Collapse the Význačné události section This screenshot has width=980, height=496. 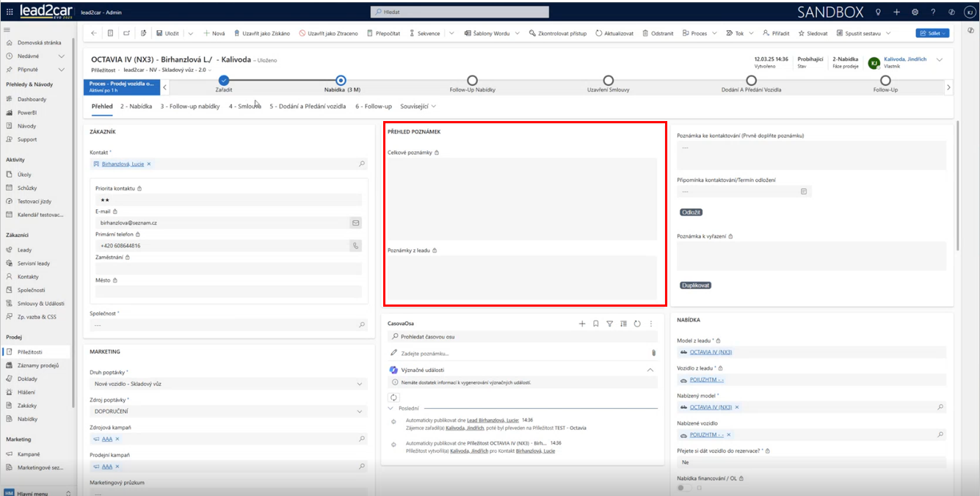(650, 370)
